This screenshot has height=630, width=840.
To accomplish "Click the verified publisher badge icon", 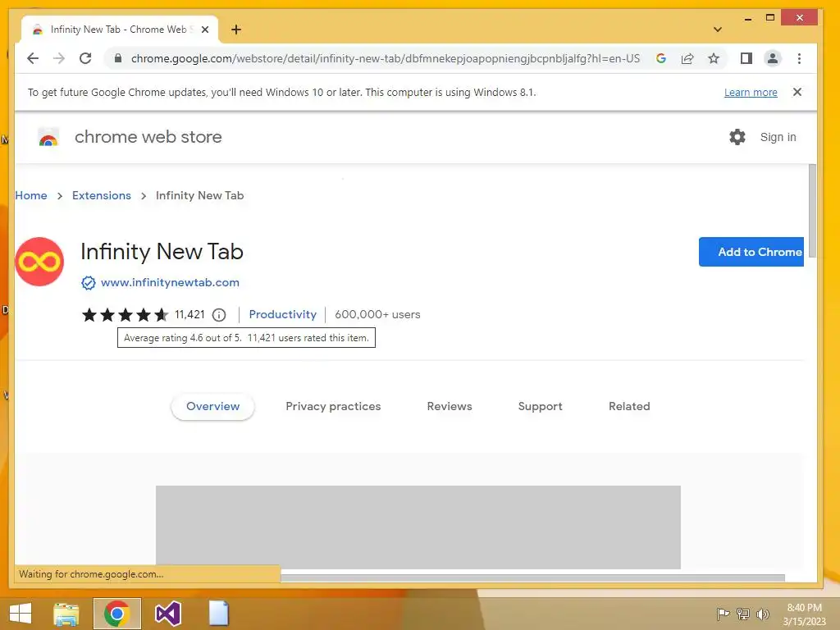I will click(89, 282).
